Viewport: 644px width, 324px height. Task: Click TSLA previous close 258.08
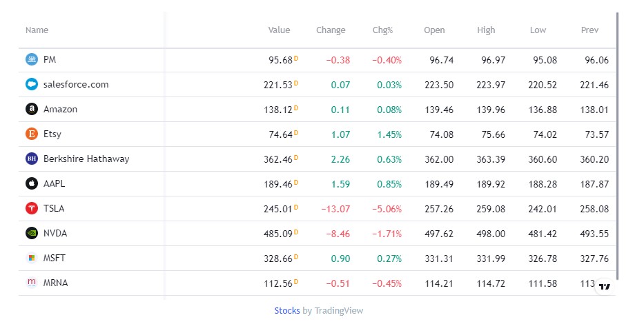[594, 209]
